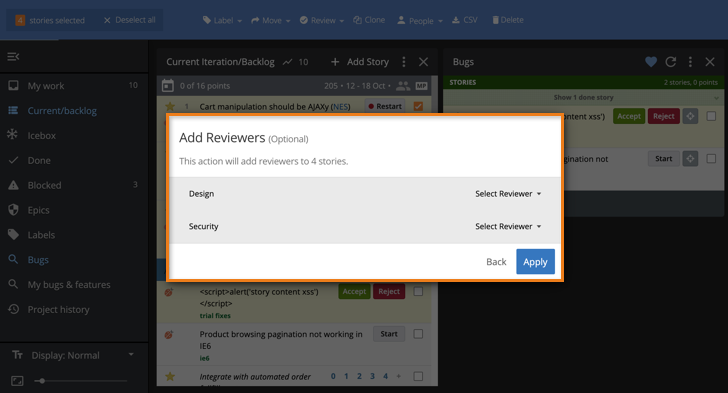Check the pagination not working story checkbox
The height and width of the screenshot is (393, 728).
[x=418, y=334]
